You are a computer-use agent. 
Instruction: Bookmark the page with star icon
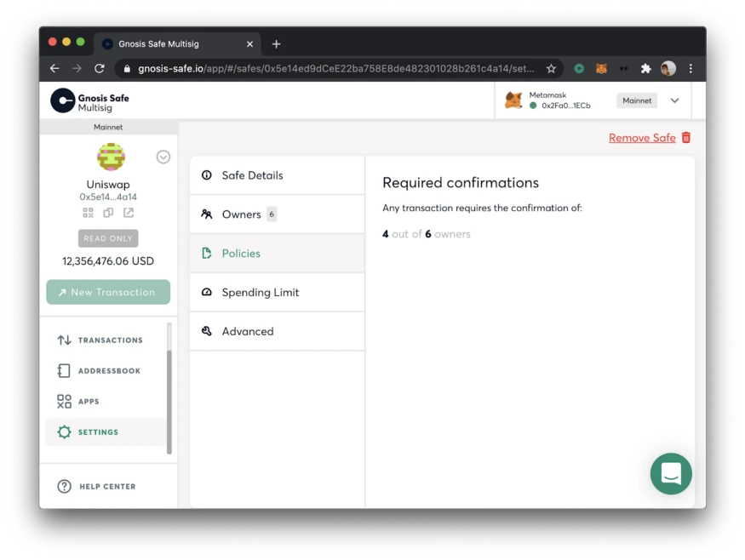click(551, 69)
